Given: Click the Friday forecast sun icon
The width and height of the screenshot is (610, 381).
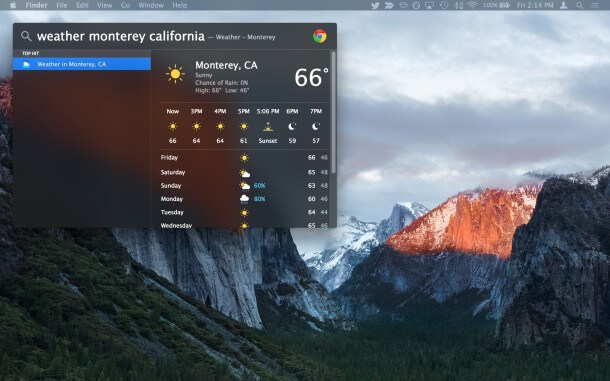Looking at the screenshot, I should (244, 158).
